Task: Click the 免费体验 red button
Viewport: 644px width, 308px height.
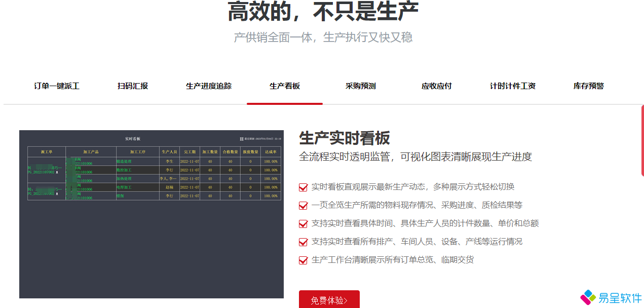Action: point(329,300)
